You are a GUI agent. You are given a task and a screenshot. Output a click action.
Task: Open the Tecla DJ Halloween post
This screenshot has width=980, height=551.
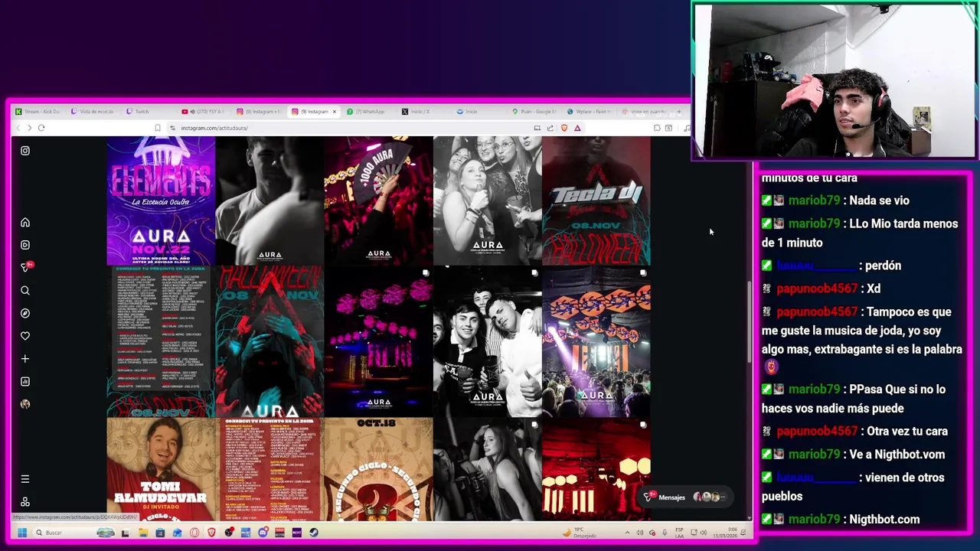tap(596, 201)
